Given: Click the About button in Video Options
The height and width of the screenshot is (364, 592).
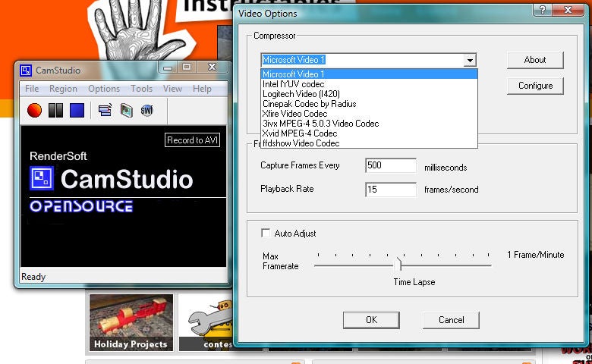Looking at the screenshot, I should point(535,60).
